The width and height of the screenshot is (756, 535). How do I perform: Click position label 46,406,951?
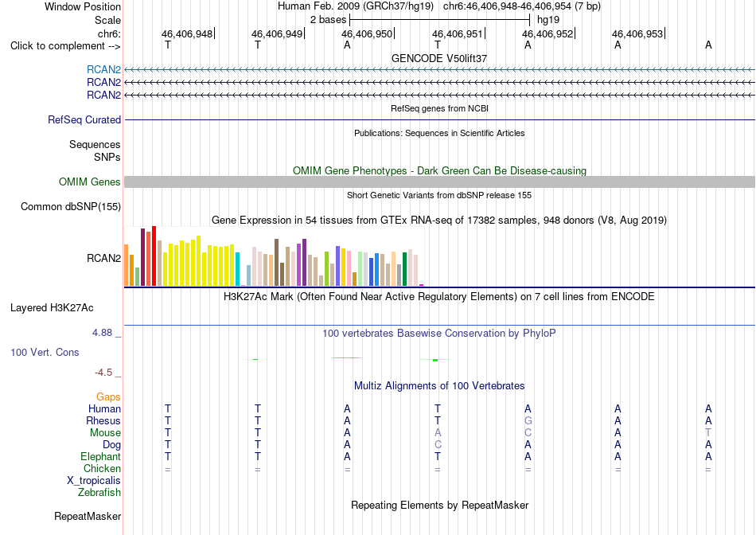point(458,33)
